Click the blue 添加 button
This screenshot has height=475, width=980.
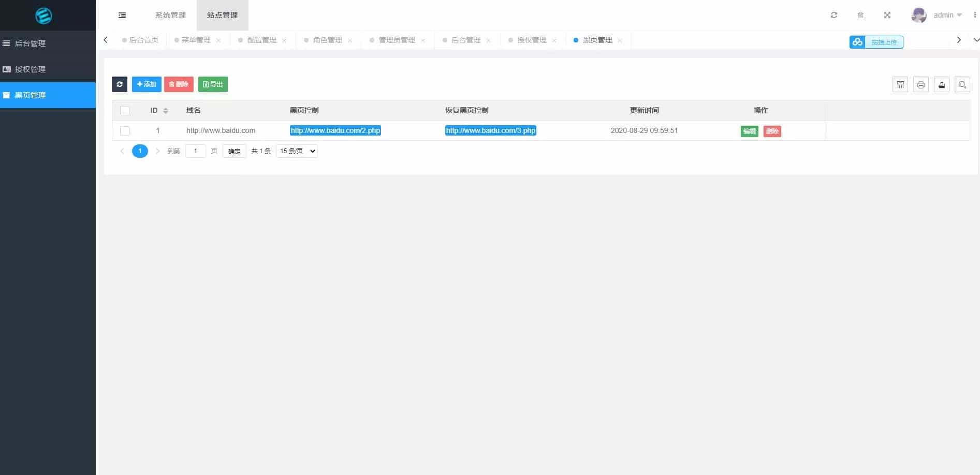coord(147,84)
